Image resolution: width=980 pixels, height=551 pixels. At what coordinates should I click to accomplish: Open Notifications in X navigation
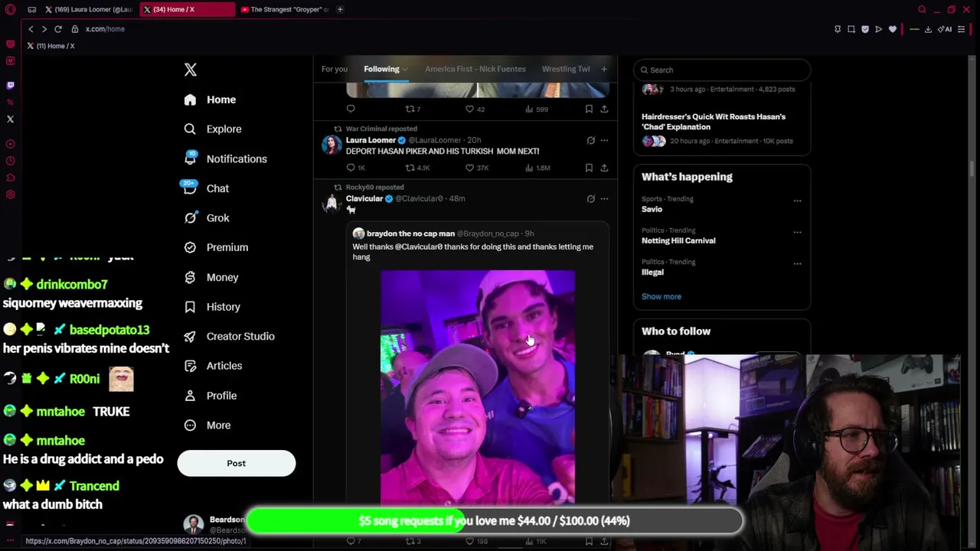click(226, 159)
